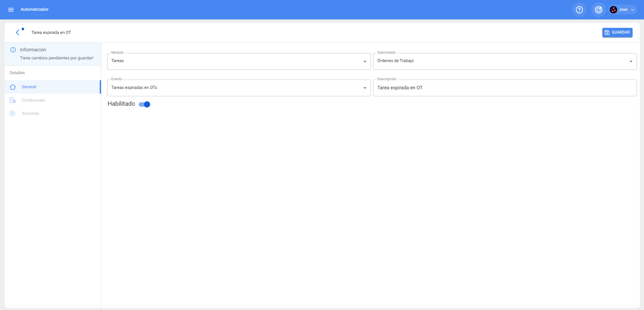Toggle the Habilitado switch off
The image size is (644, 310).
tap(145, 104)
